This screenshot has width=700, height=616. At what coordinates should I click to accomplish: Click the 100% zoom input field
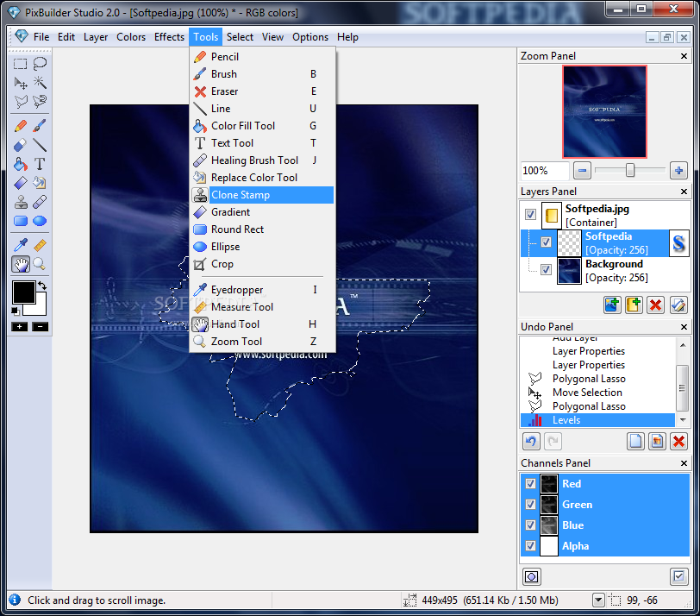tap(544, 171)
